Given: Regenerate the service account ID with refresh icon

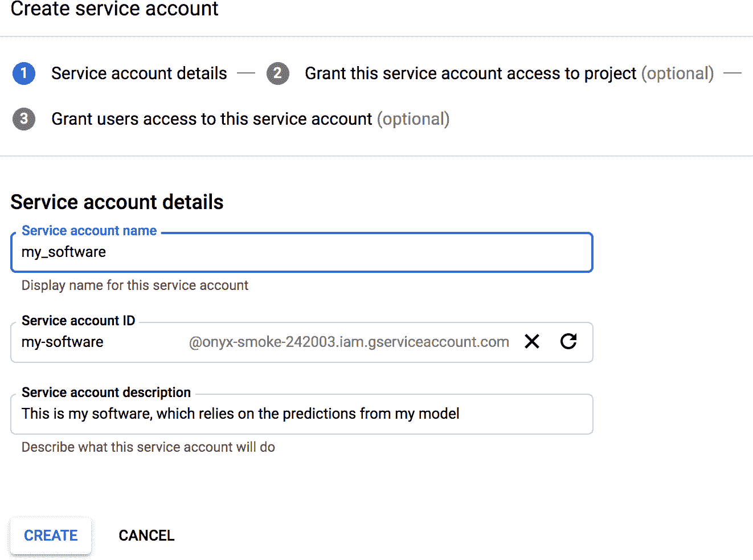Looking at the screenshot, I should pyautogui.click(x=568, y=341).
